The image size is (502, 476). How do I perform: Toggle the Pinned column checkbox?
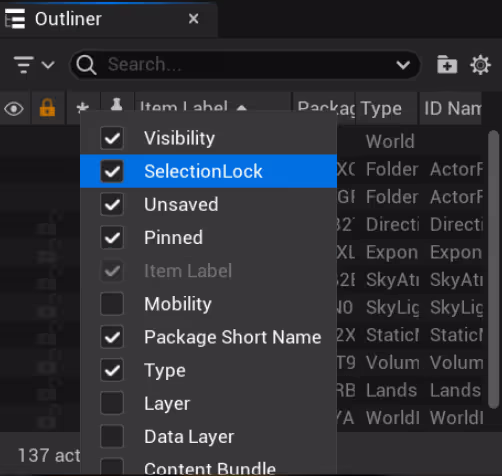point(112,238)
